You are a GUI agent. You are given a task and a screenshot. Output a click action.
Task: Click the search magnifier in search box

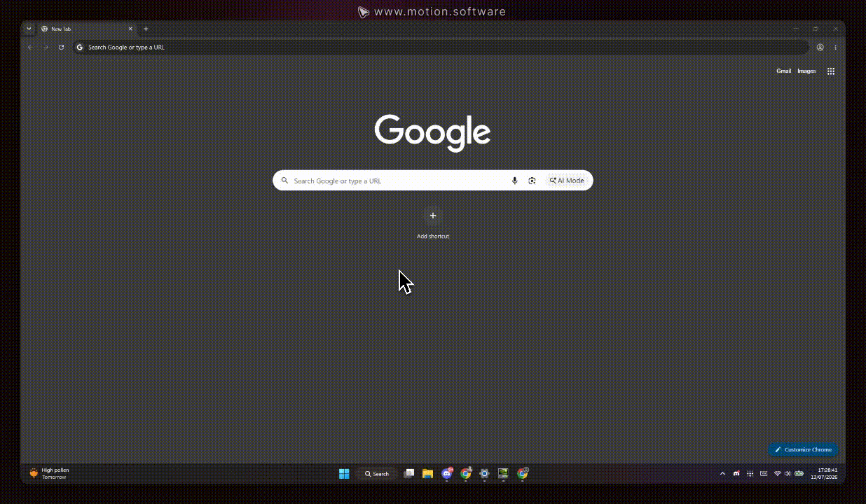tap(284, 181)
